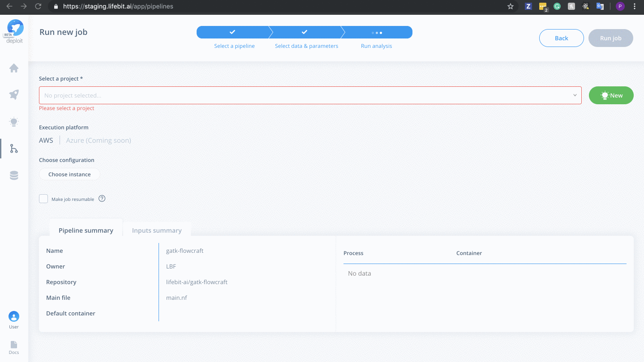The height and width of the screenshot is (362, 644).
Task: Open the Home icon in sidebar
Action: click(x=14, y=68)
